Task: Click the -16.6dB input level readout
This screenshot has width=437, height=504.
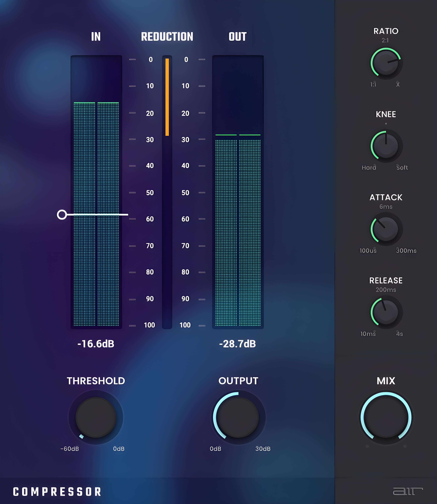Action: (96, 344)
